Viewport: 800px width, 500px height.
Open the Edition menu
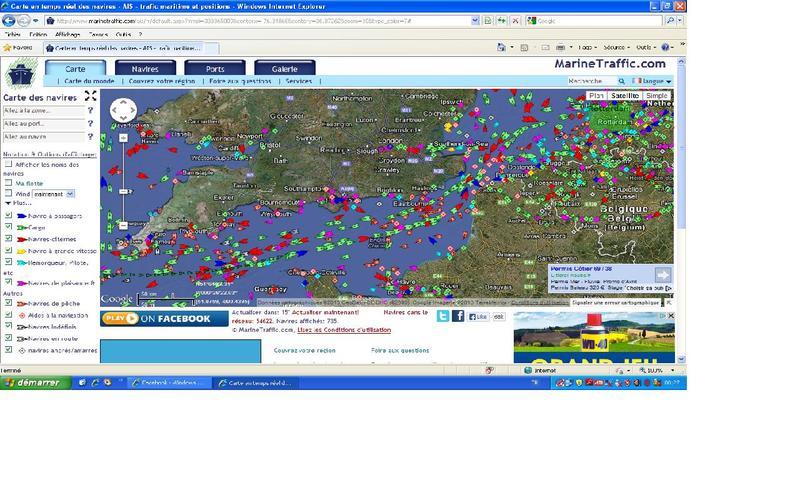[38, 34]
